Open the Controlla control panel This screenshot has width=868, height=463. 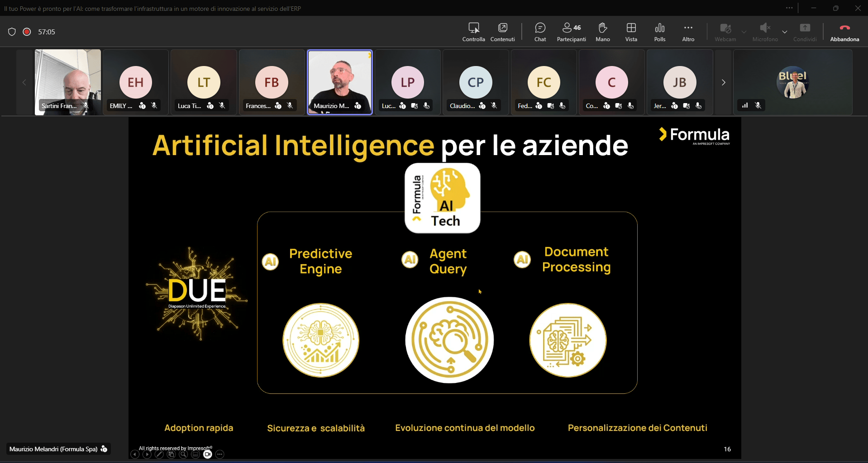point(473,32)
